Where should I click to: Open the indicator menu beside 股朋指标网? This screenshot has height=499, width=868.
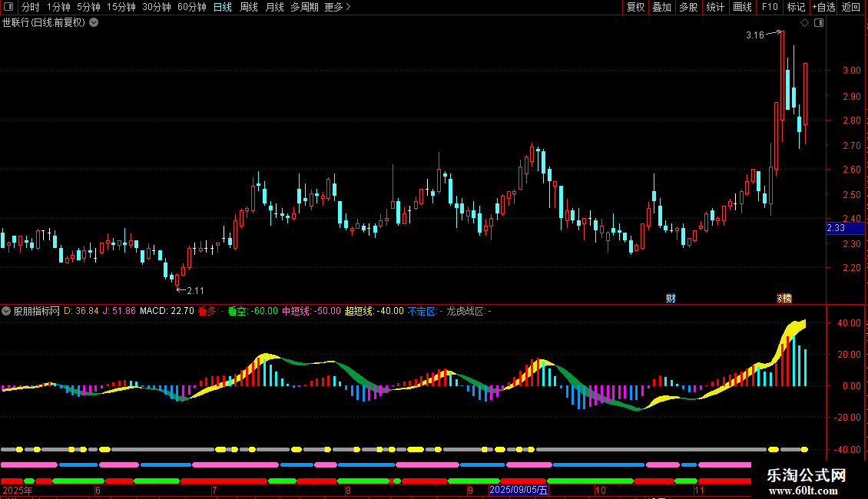point(6,311)
